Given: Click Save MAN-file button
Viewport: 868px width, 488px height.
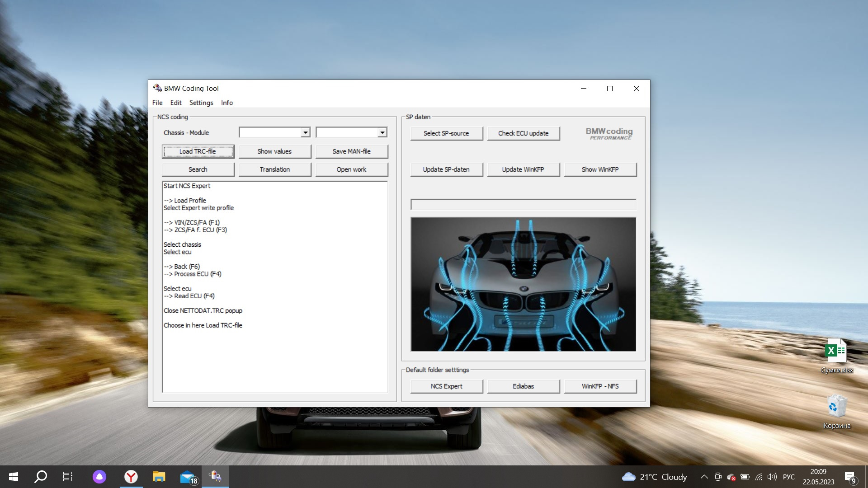Looking at the screenshot, I should click(352, 151).
